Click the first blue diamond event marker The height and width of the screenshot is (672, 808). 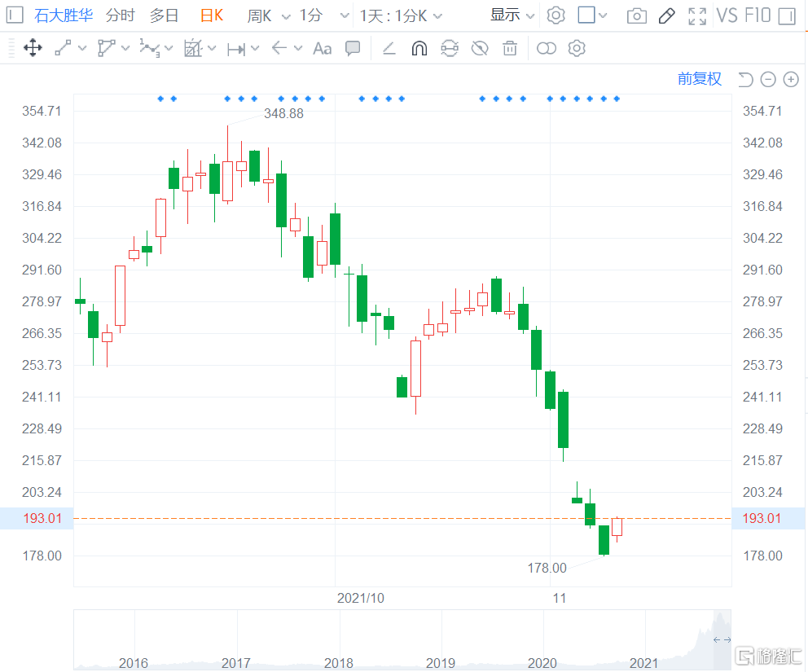tap(160, 99)
